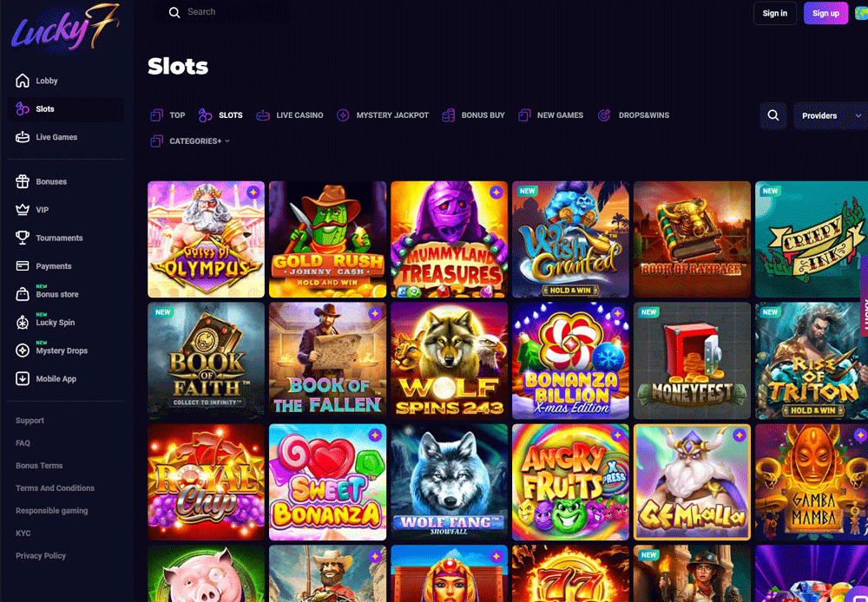
Task: Expand the Providers dropdown
Action: [x=831, y=115]
